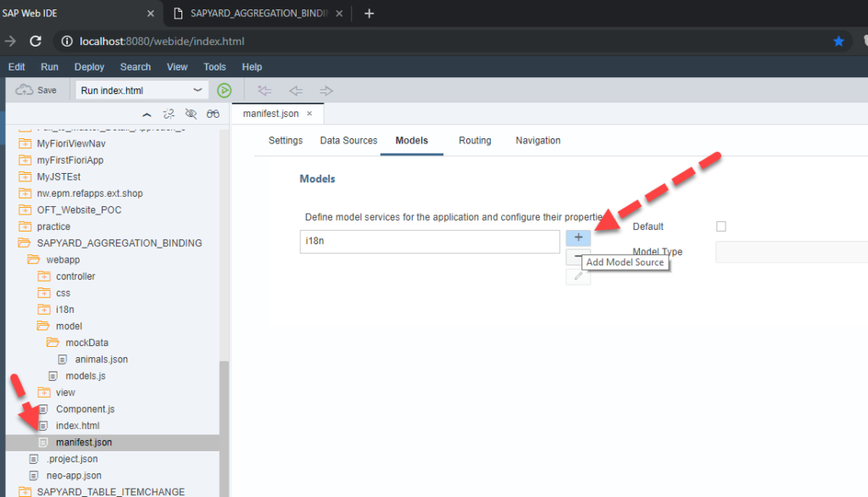Close the SAP Web IDE browser tab
This screenshot has width=868, height=497.
click(x=151, y=14)
